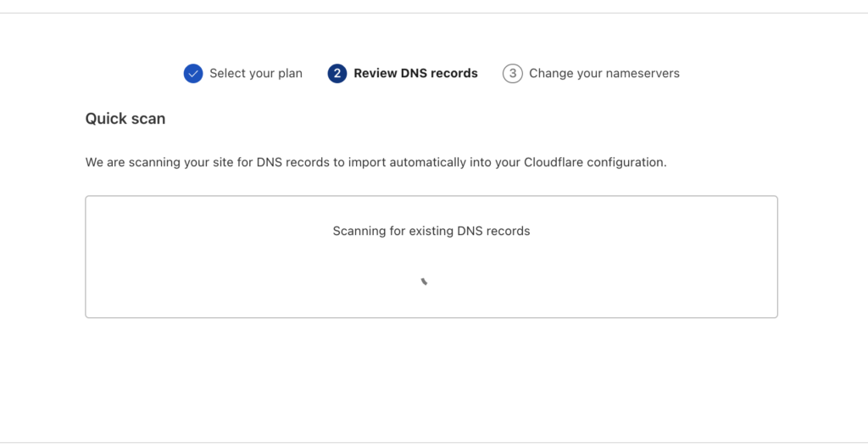Image resolution: width=868 pixels, height=448 pixels.
Task: Click the blue checkmark step icon
Action: [193, 74]
